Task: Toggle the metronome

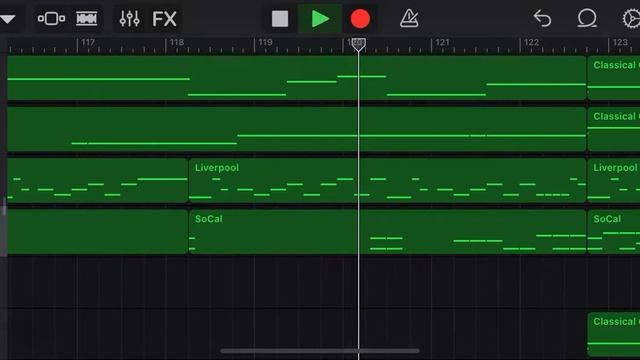Action: (x=409, y=19)
